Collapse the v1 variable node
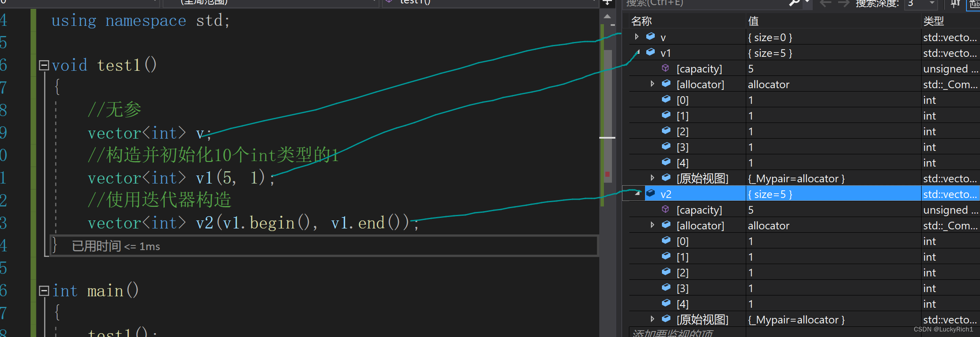 [x=637, y=52]
